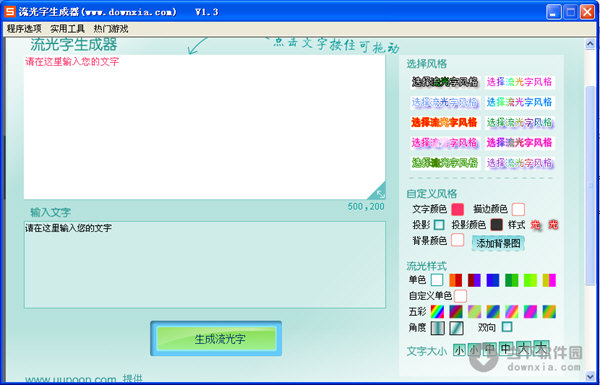Open the 实用工具 menu
Screen dimensions: 600x385
(67, 29)
